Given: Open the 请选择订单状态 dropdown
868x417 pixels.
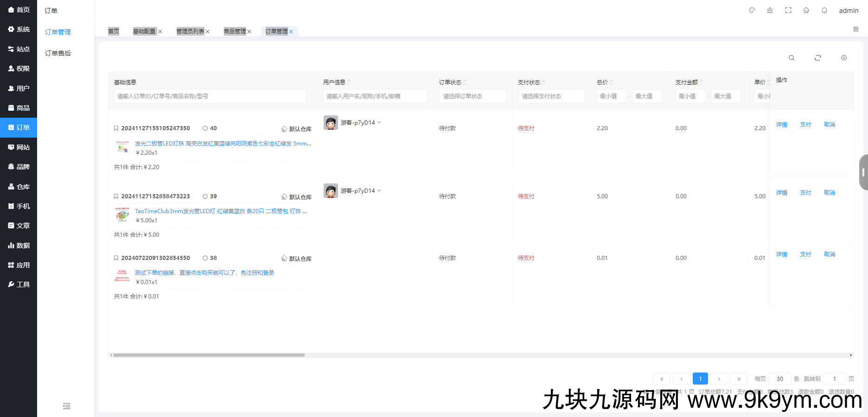Looking at the screenshot, I should pyautogui.click(x=472, y=96).
